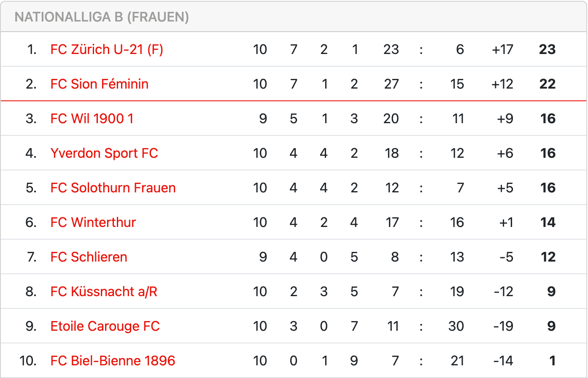This screenshot has height=378, width=588.
Task: Click the 22 points value for FC Sion
Action: click(x=548, y=84)
